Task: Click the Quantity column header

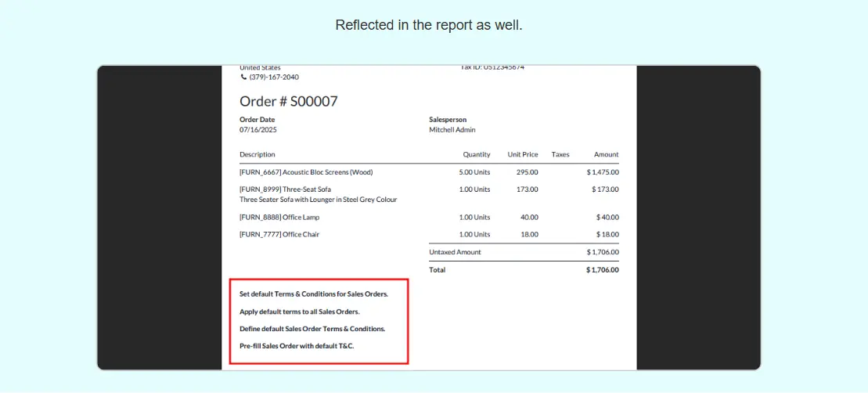Action: pyautogui.click(x=476, y=154)
